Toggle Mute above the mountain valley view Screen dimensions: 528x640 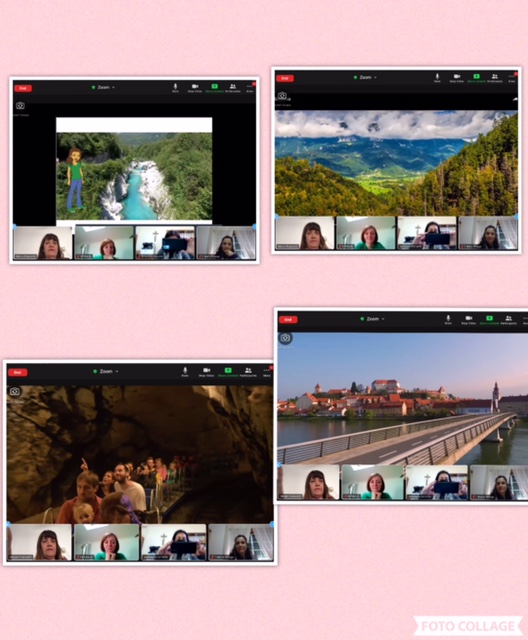(437, 78)
